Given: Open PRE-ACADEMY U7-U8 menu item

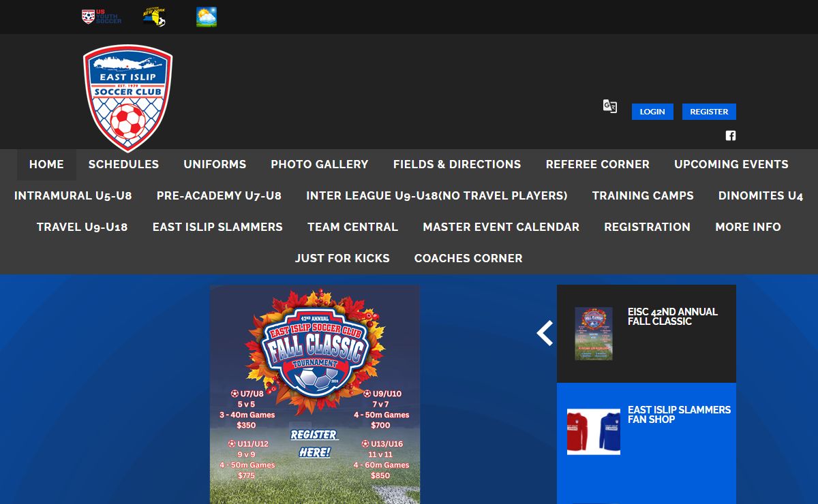Looking at the screenshot, I should point(219,195).
